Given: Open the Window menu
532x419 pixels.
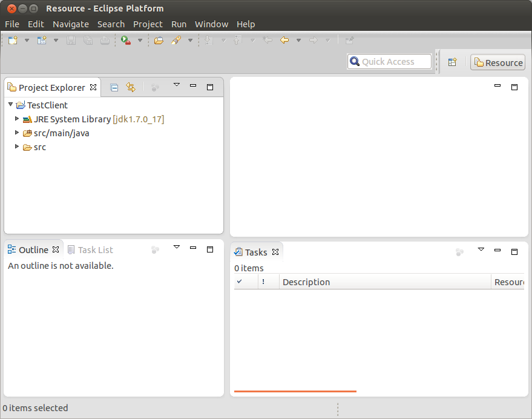Looking at the screenshot, I should tap(211, 24).
